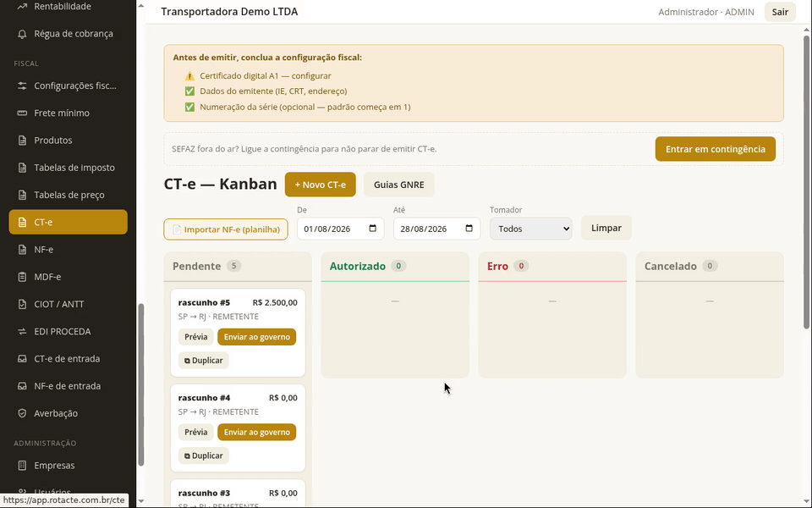812x508 pixels.
Task: Click Prévia on rascunho #5 card
Action: click(195, 337)
